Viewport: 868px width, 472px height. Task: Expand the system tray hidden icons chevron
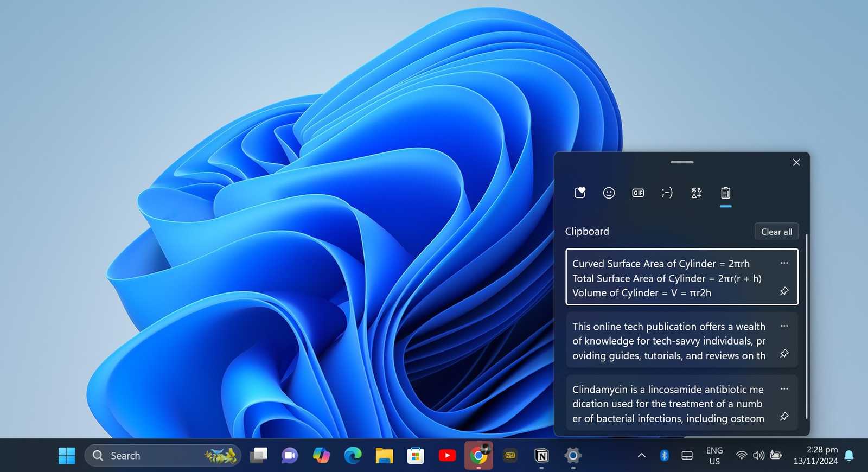[641, 455]
